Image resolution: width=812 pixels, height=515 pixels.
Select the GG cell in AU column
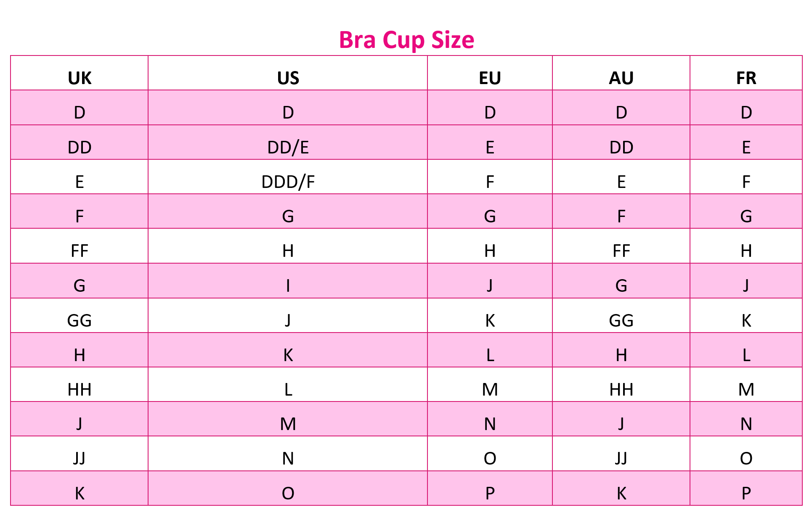click(x=621, y=321)
